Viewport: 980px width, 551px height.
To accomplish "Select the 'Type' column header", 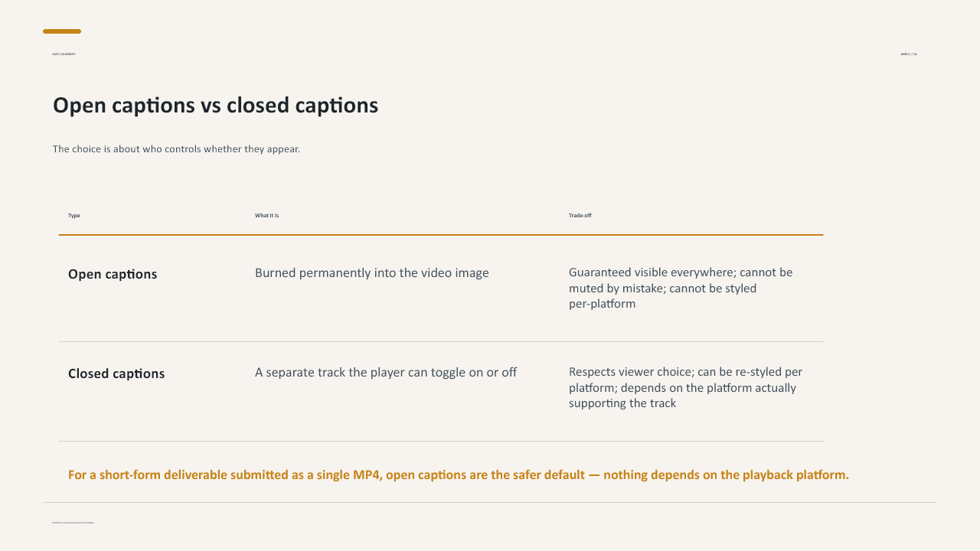I will click(74, 216).
